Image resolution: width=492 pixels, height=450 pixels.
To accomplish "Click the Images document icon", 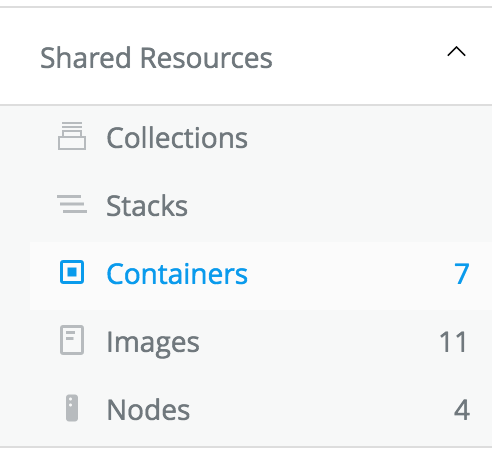I will click(x=72, y=340).
